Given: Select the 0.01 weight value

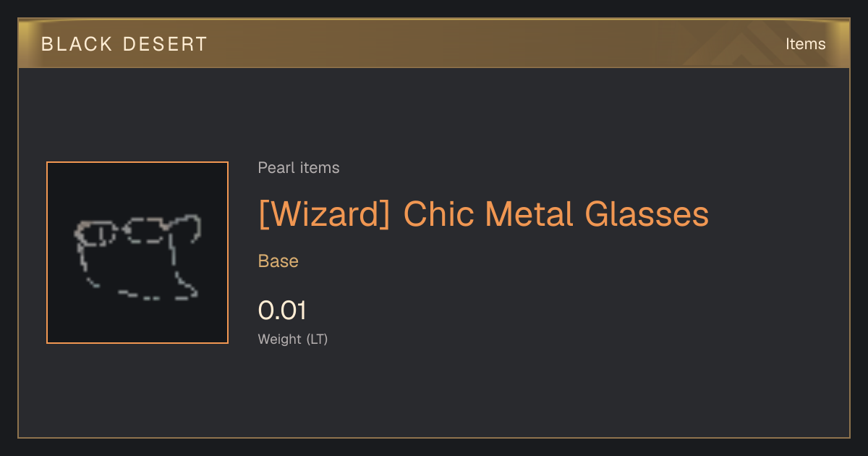Looking at the screenshot, I should coord(282,311).
